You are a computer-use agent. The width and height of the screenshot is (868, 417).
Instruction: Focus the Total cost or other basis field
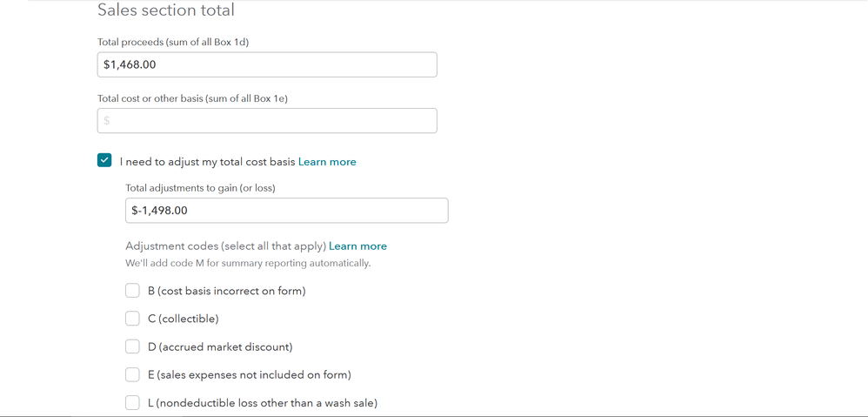267,121
